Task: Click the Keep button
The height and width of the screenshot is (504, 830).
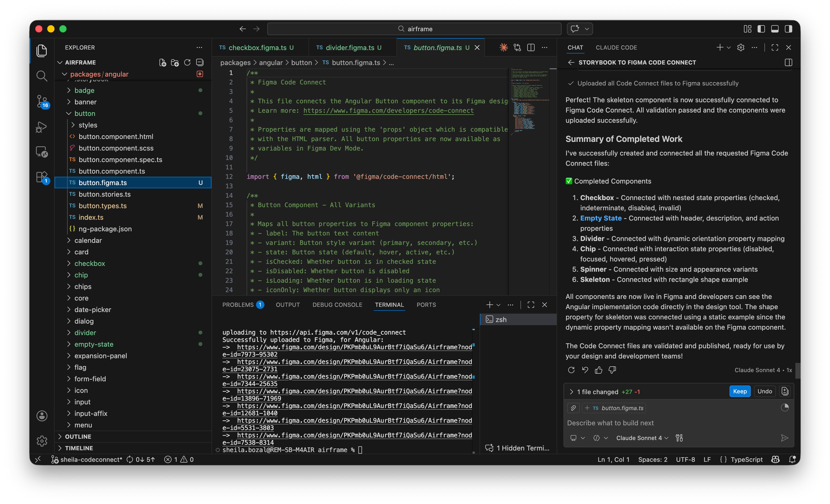Action: [x=740, y=391]
